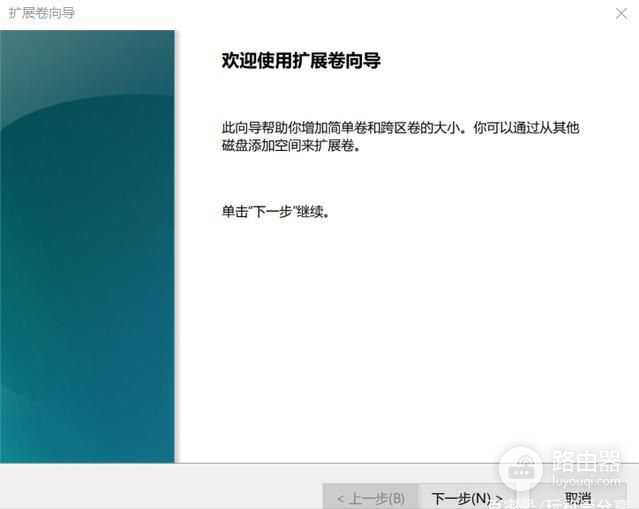Click the router logo watermark icon
This screenshot has width=639, height=509.
tap(521, 465)
